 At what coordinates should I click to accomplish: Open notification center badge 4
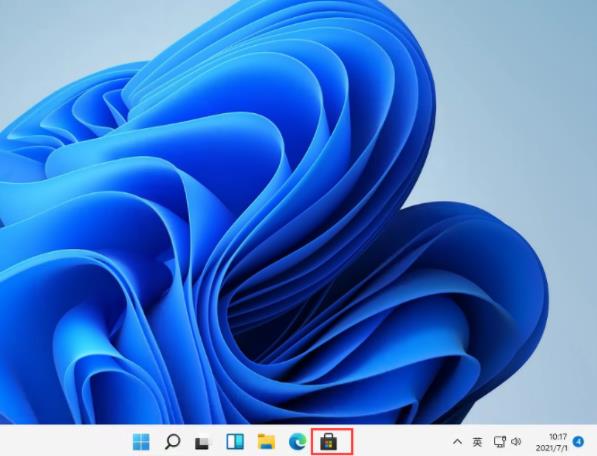tap(578, 442)
